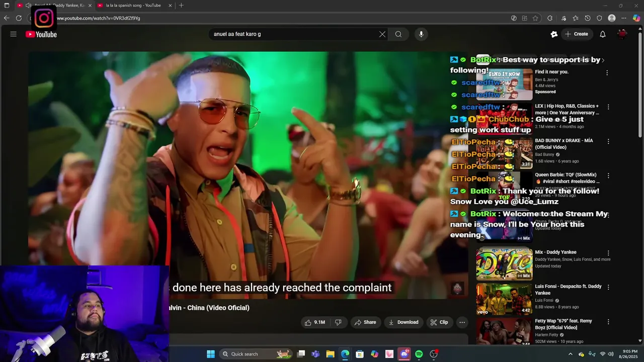This screenshot has height=362, width=644.
Task: Open Windows Start menu
Action: point(211,354)
